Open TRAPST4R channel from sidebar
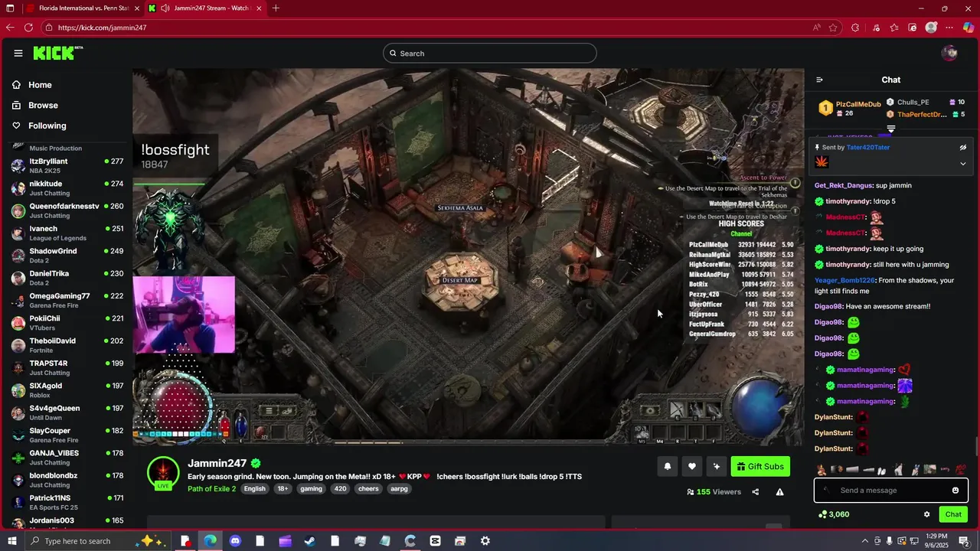The image size is (980, 551). coord(67,367)
